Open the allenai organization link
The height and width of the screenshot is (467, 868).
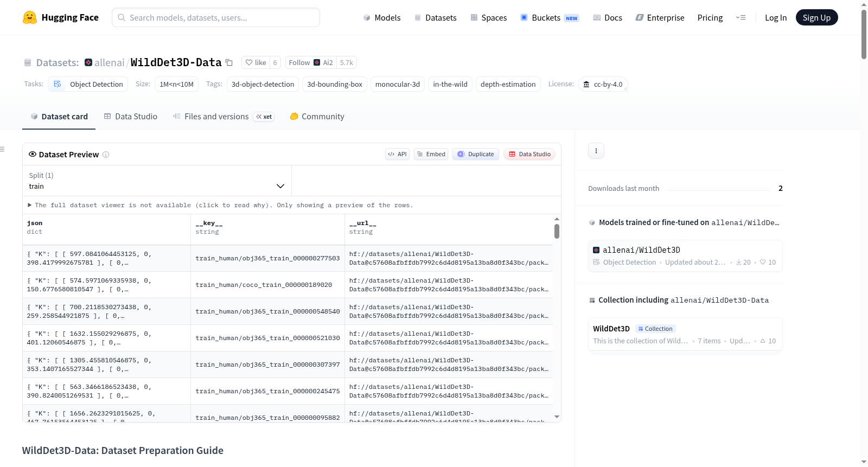110,62
